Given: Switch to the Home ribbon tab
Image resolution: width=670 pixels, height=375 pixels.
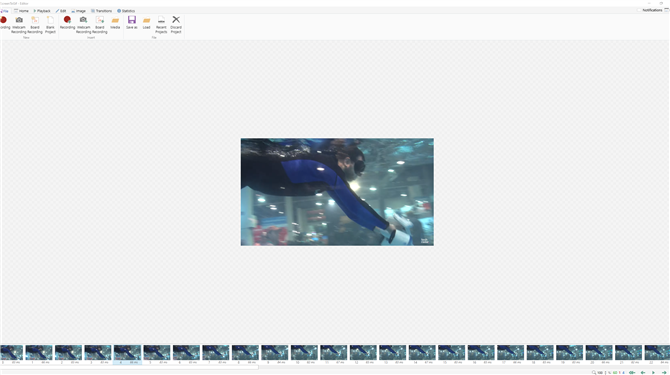Looking at the screenshot, I should pos(21,11).
